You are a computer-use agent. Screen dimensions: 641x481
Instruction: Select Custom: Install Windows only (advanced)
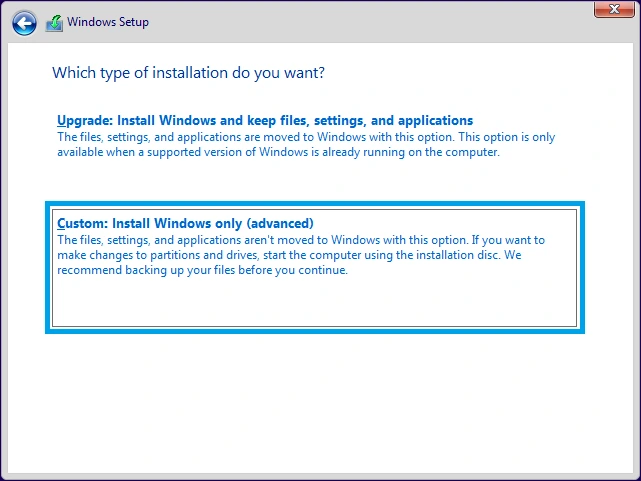[185, 223]
